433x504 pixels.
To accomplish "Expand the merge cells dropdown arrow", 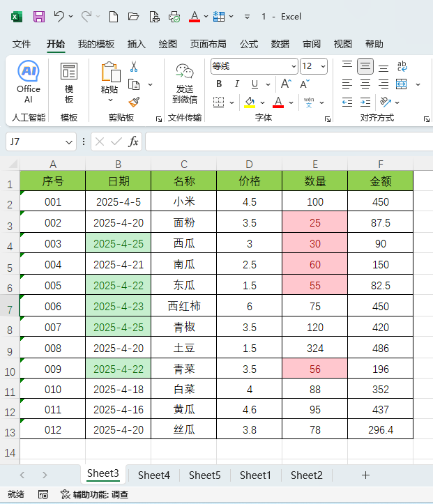I will 418,84.
